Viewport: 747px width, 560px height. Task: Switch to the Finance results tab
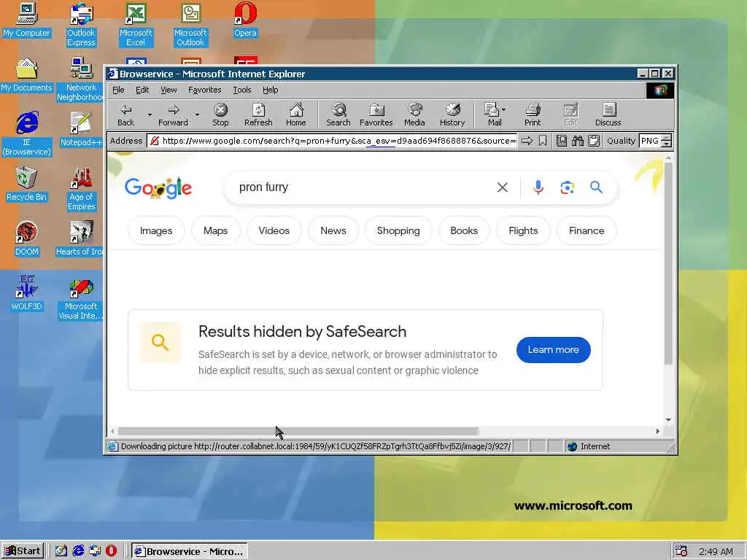point(587,230)
